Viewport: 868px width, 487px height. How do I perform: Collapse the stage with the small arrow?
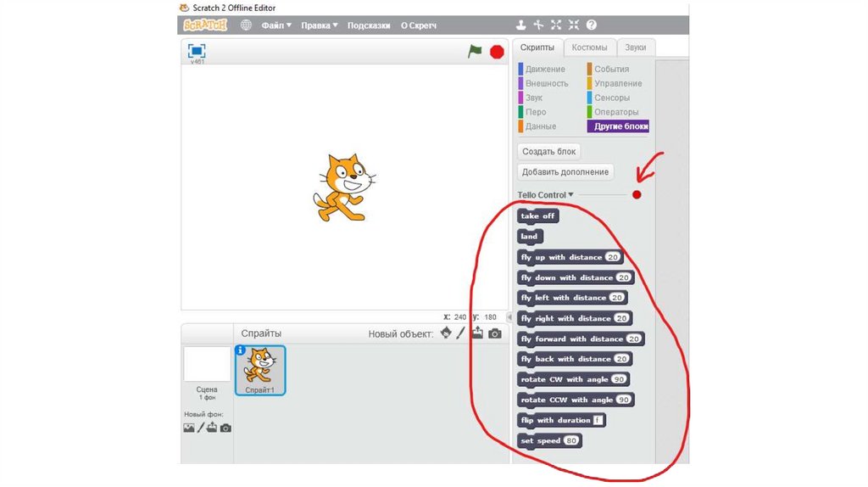(509, 317)
